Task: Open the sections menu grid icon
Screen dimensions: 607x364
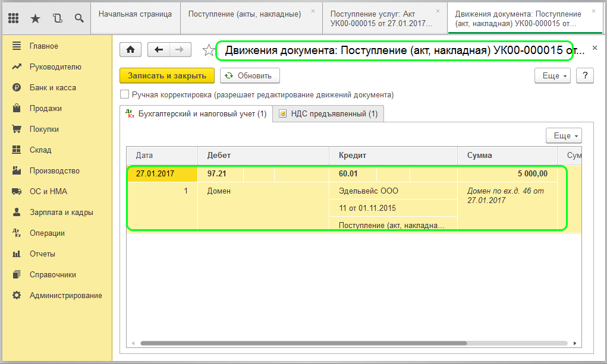Action: pos(13,18)
